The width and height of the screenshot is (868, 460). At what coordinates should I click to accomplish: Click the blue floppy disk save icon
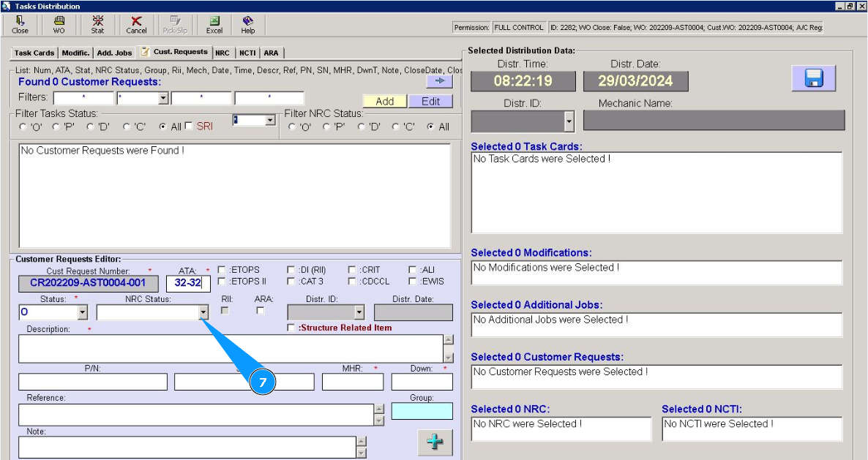click(x=813, y=78)
